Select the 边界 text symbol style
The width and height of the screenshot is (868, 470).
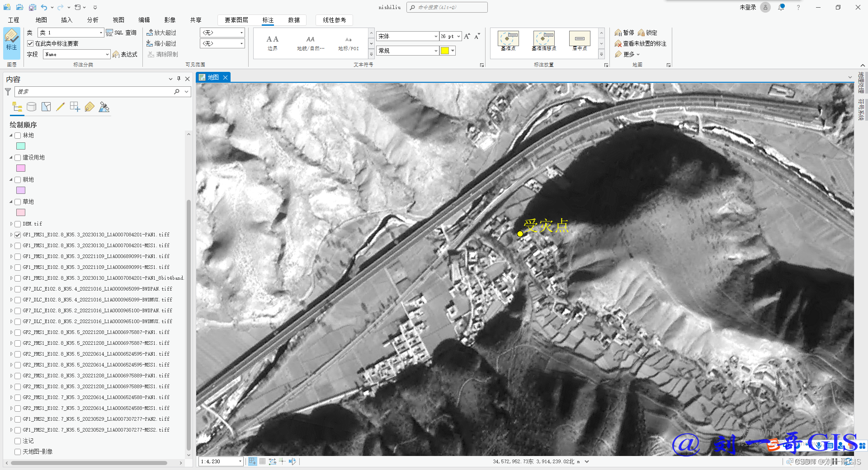click(272, 43)
